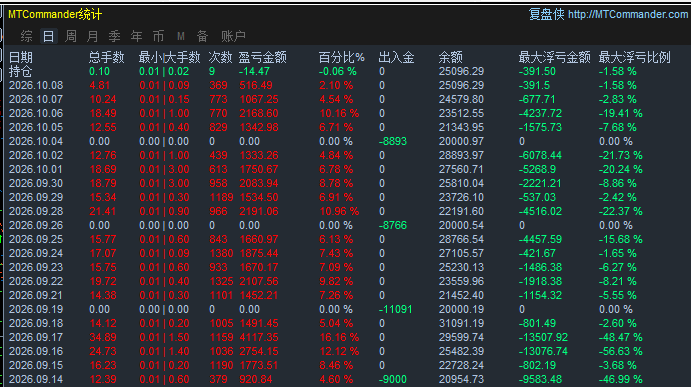Viewport: 691px width, 387px height.
Task: Click the withdrawal amount -11091
Action: coord(395,309)
